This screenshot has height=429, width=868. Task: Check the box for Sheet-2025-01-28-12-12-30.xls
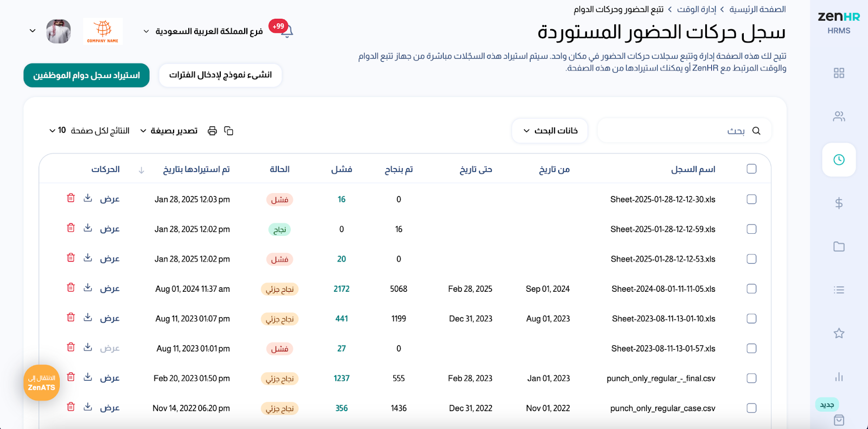[751, 199]
